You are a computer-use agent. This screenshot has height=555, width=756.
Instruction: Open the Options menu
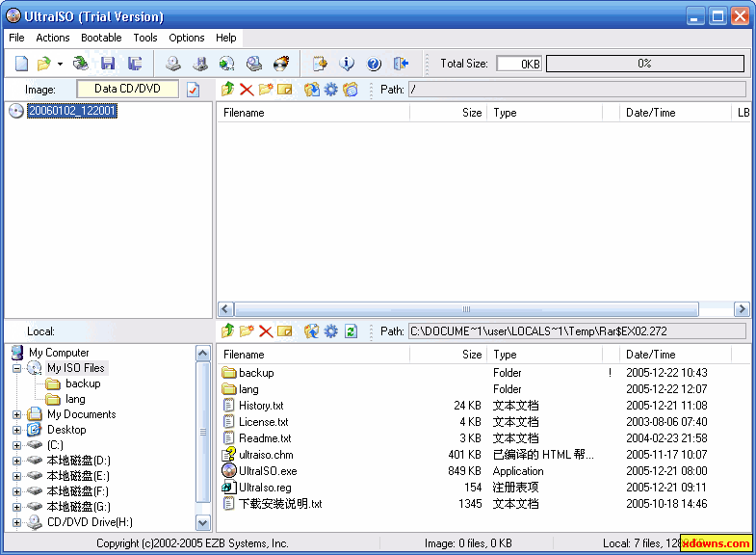tap(187, 38)
